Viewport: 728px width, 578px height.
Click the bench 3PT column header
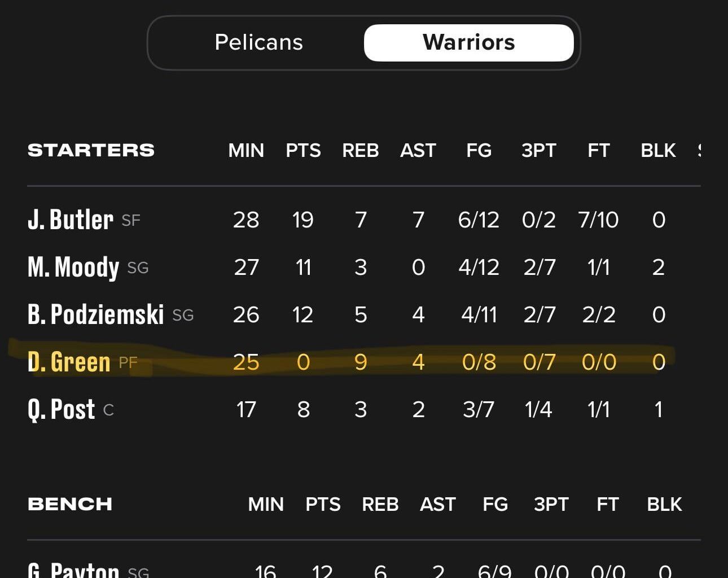point(551,504)
